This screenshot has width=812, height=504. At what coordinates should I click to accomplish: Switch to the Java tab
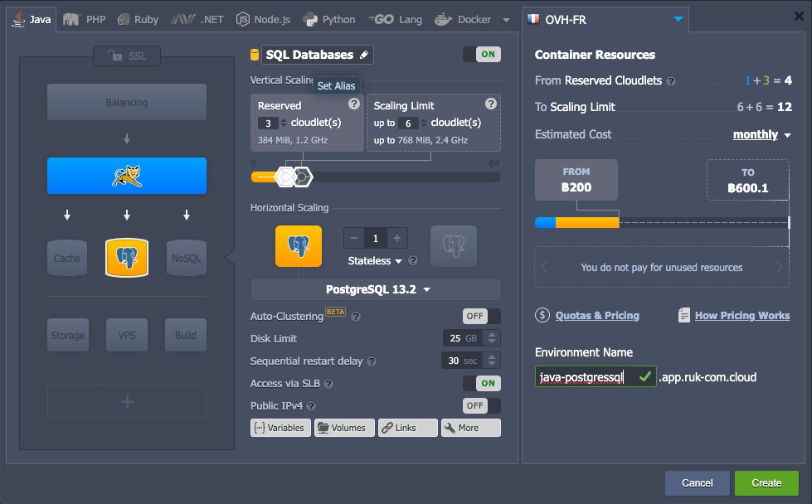(32, 20)
